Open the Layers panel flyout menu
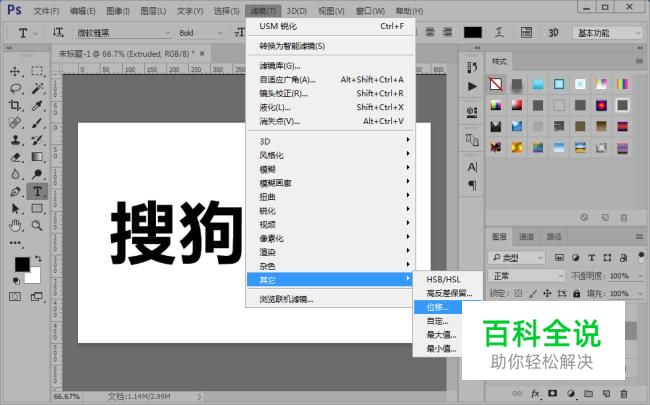The width and height of the screenshot is (650, 405). coord(639,236)
